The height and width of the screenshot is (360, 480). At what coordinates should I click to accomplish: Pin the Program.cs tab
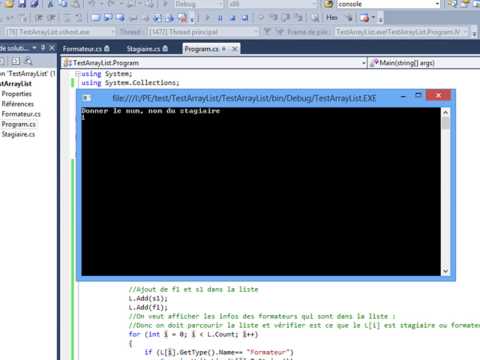tap(224, 49)
